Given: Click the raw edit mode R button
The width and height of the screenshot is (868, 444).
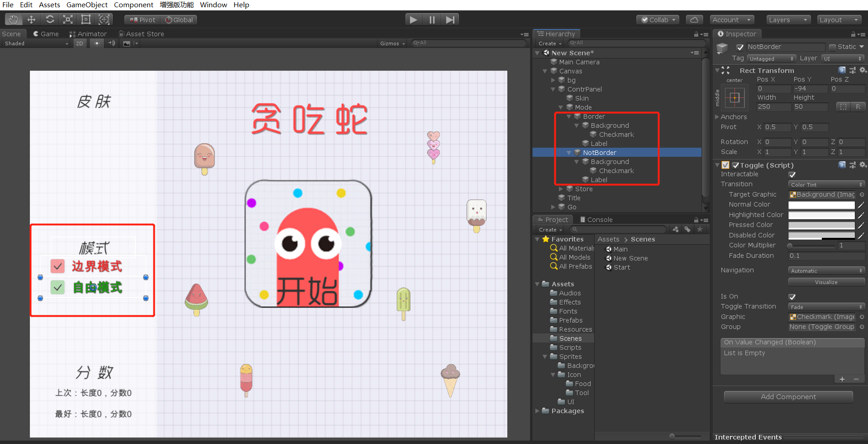Looking at the screenshot, I should (858, 106).
